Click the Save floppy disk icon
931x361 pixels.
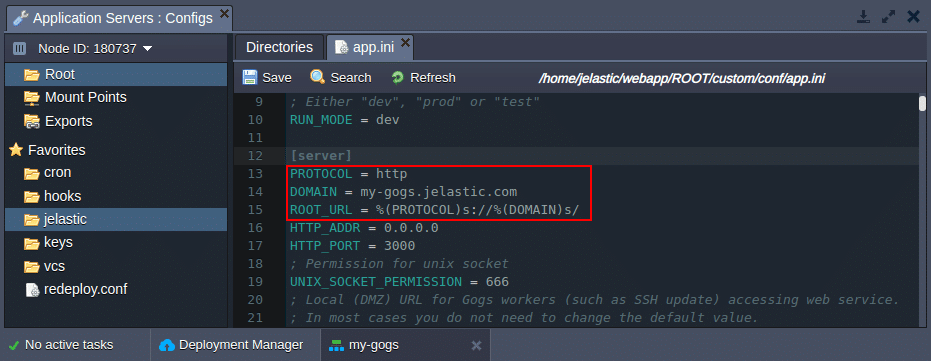[x=249, y=78]
